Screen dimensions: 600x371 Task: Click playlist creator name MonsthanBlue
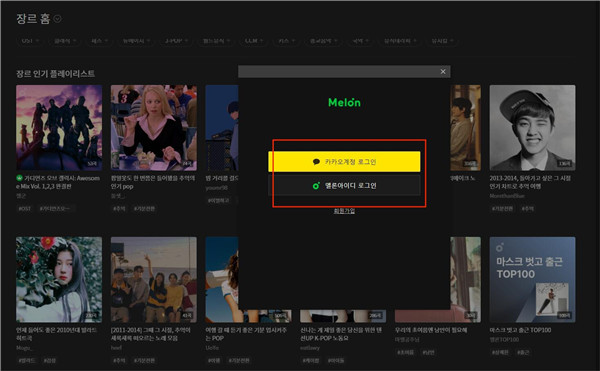click(x=507, y=196)
